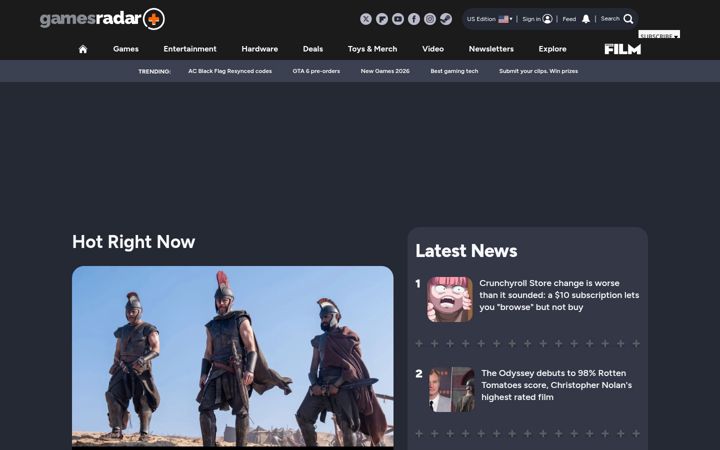The height and width of the screenshot is (450, 720).
Task: Open the Facebook page icon
Action: click(x=414, y=19)
